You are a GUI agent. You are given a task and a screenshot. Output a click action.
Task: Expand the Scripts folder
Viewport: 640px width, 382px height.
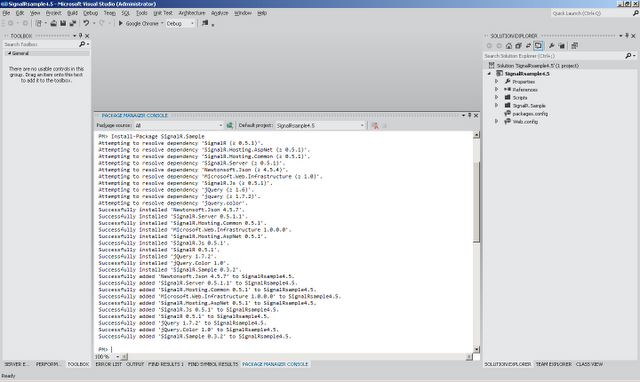(x=497, y=98)
